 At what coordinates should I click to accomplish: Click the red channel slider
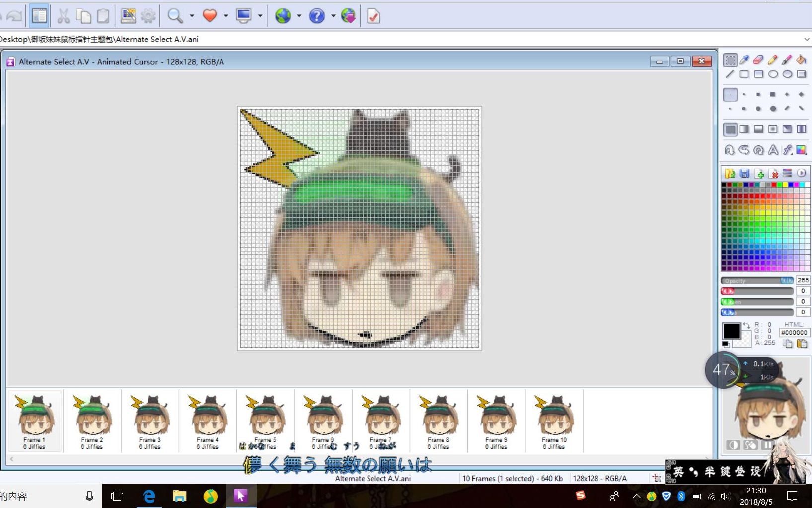coord(757,291)
